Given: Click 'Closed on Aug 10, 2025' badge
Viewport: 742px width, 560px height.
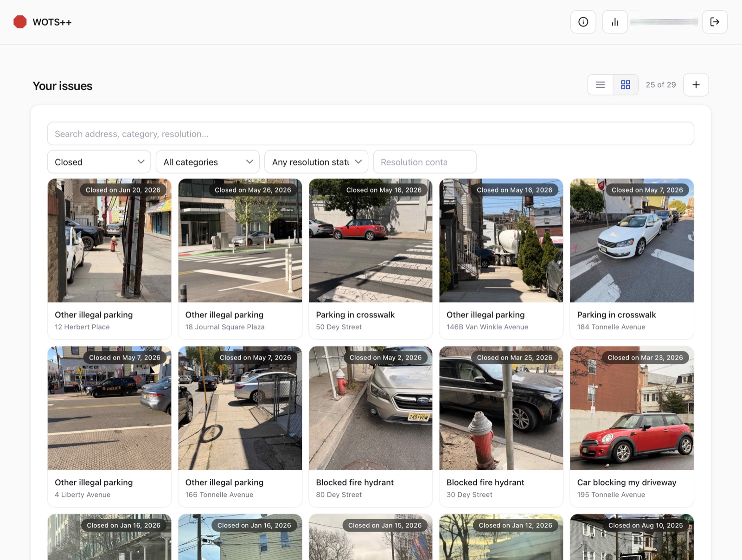Looking at the screenshot, I should pyautogui.click(x=646, y=525).
